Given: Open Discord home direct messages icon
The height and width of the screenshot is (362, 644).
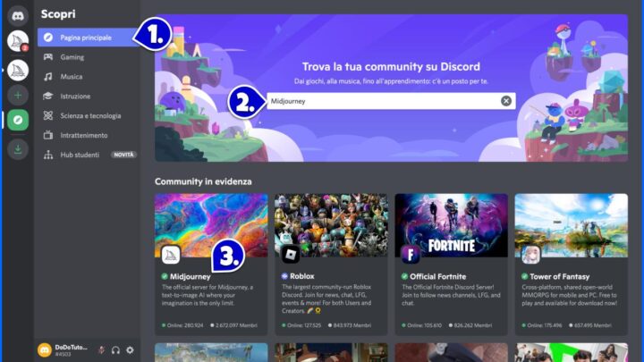Looking at the screenshot, I should click(18, 16).
